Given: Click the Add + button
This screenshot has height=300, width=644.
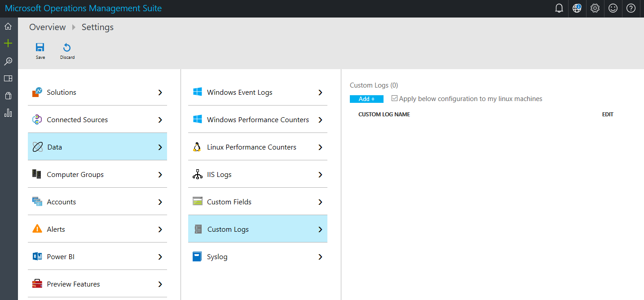Looking at the screenshot, I should (x=366, y=99).
